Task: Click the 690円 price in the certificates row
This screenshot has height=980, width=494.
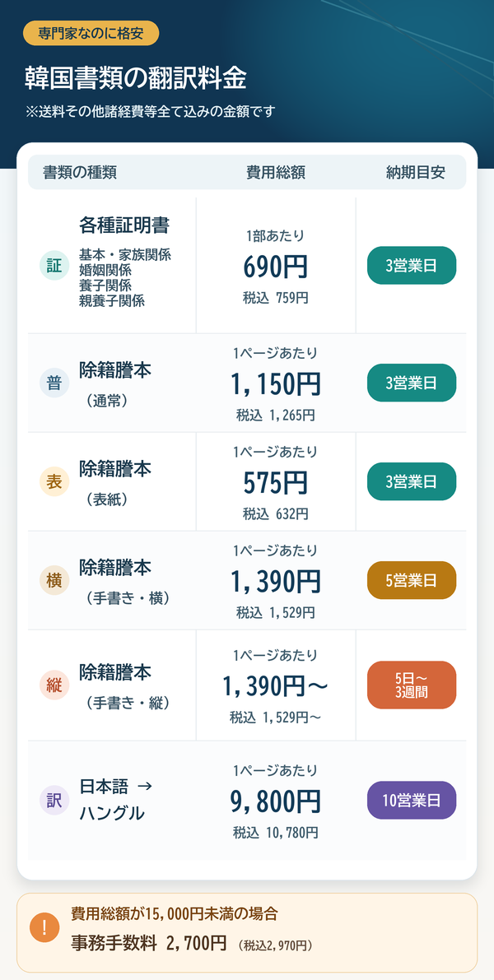Action: pyautogui.click(x=276, y=267)
